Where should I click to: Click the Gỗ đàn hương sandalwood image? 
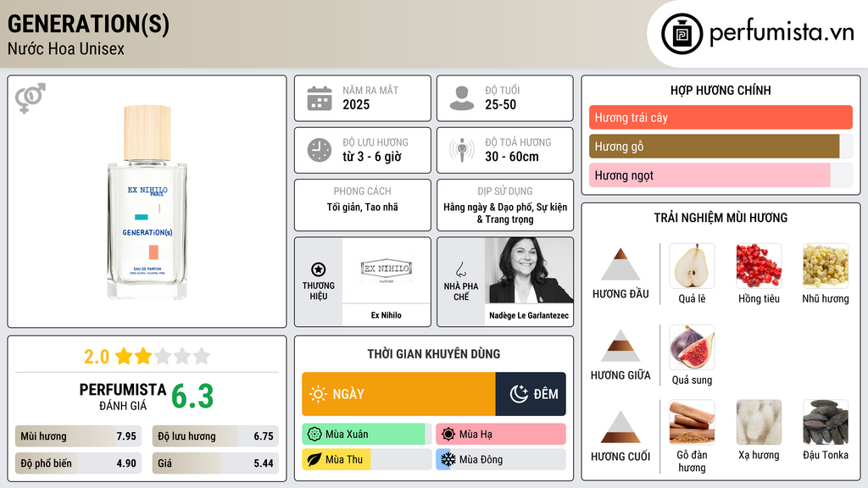tap(692, 423)
